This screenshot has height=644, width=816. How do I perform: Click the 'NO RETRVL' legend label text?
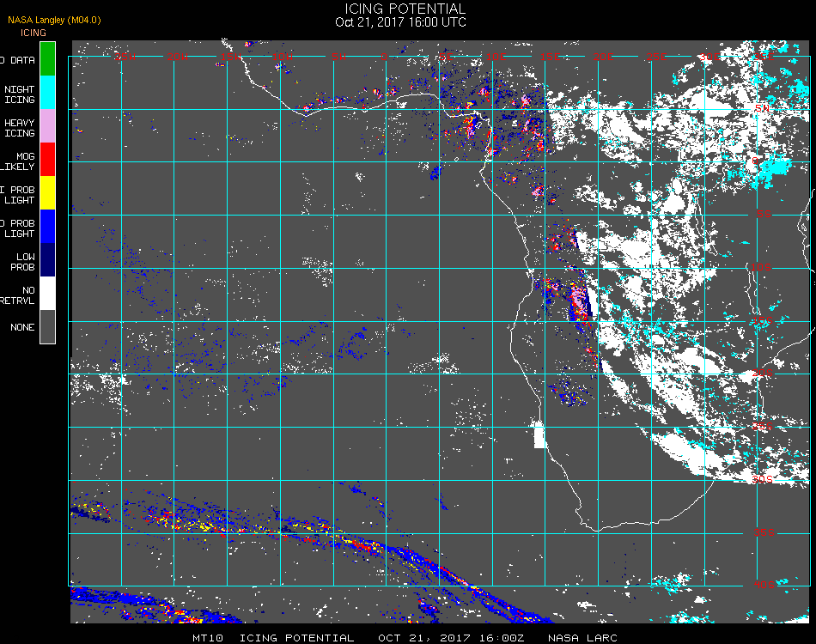[18, 295]
